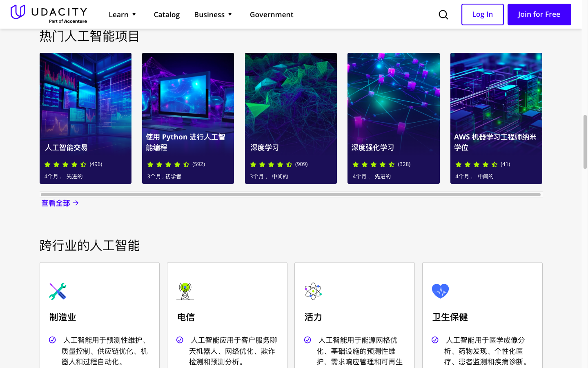Viewport: 588px width, 368px height.
Task: Click the 卫生保健 card title
Action: pos(450,317)
